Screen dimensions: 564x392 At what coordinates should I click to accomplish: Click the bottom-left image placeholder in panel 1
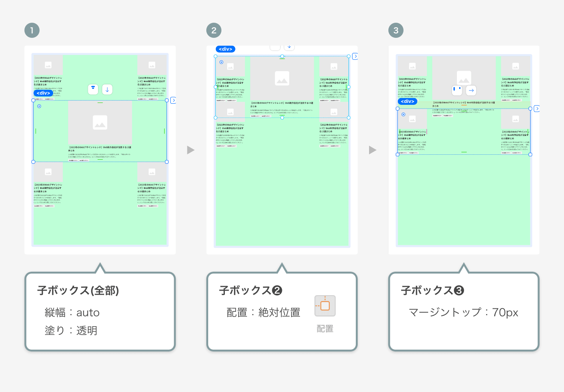point(48,172)
